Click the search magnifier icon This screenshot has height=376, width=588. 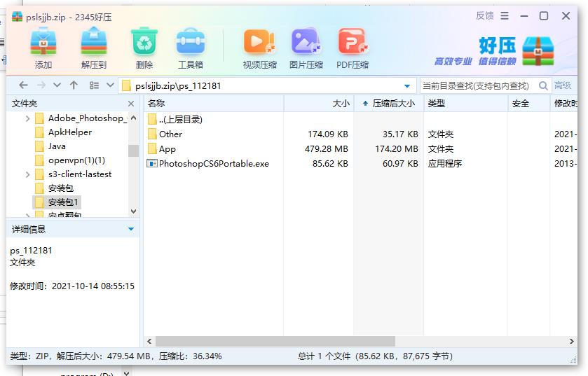point(542,85)
